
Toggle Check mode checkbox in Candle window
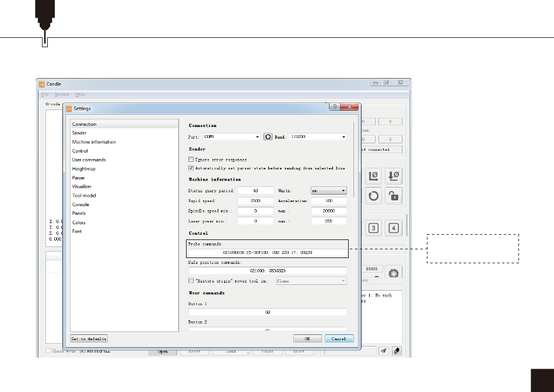click(x=48, y=351)
